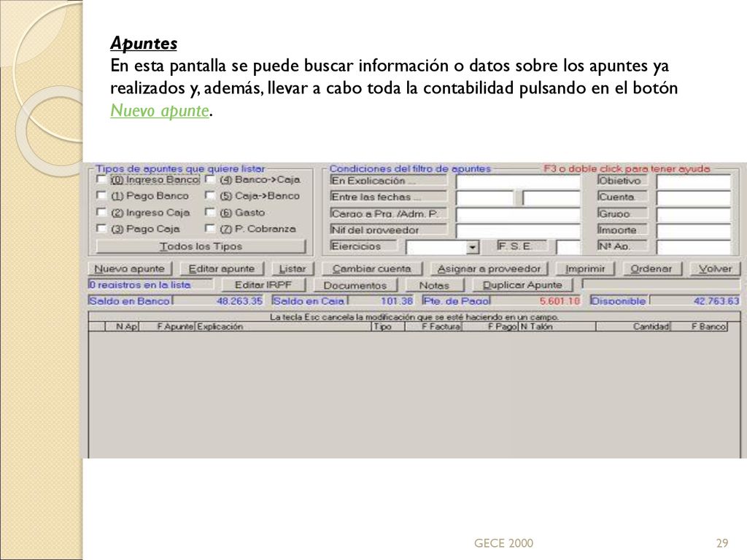Screen dimensions: 747x560
Task: Click the F Pago column header
Action: click(x=490, y=327)
